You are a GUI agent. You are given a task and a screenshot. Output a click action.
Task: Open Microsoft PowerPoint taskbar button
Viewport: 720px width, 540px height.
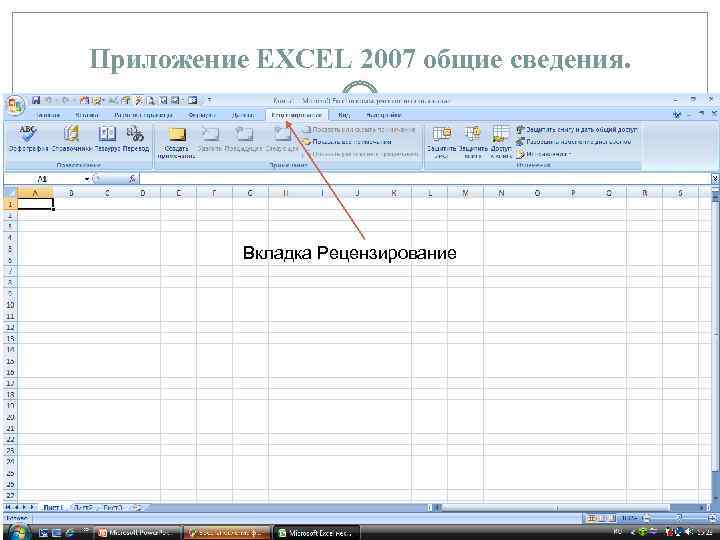point(138,533)
